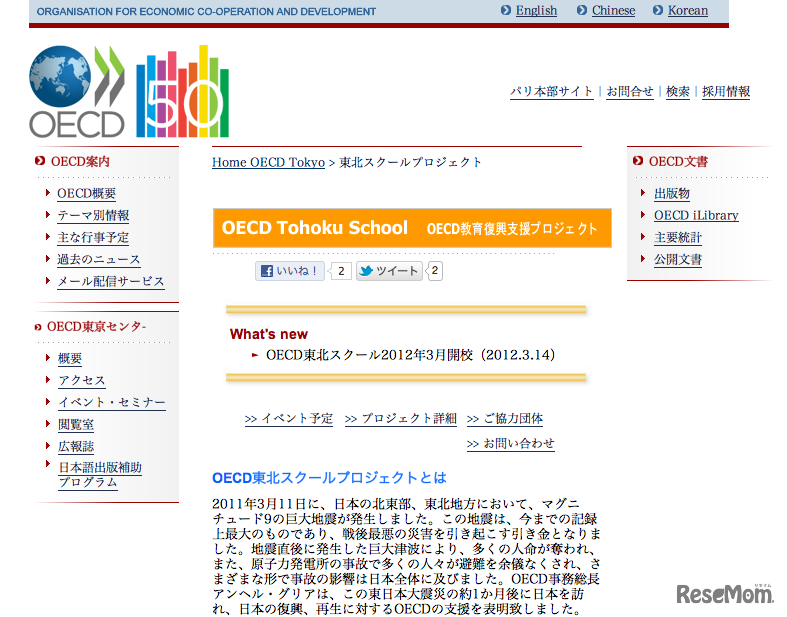Open the 採用情報 recruitment link

click(726, 91)
